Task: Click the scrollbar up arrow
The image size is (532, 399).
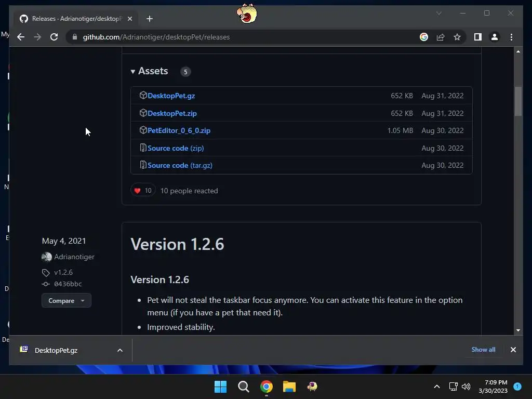Action: (x=518, y=51)
